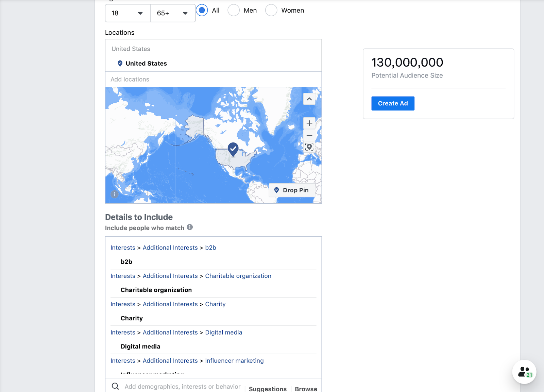Viewport: 544px width, 392px height.
Task: Click the Add locations field
Action: coord(214,79)
